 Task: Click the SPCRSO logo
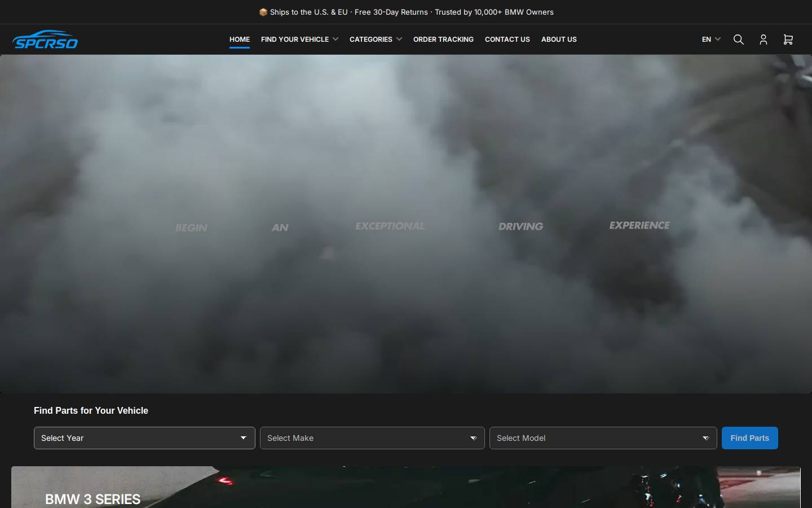[x=45, y=40]
